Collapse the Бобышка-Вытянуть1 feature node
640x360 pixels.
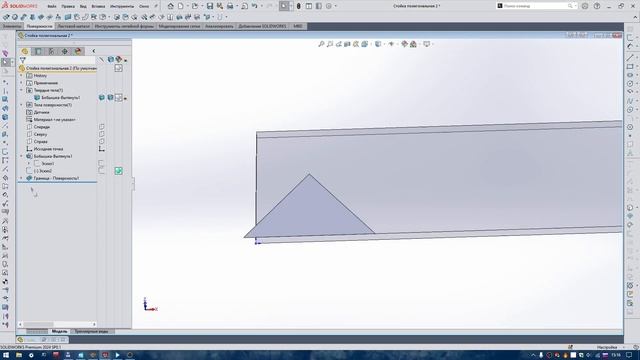(22, 156)
